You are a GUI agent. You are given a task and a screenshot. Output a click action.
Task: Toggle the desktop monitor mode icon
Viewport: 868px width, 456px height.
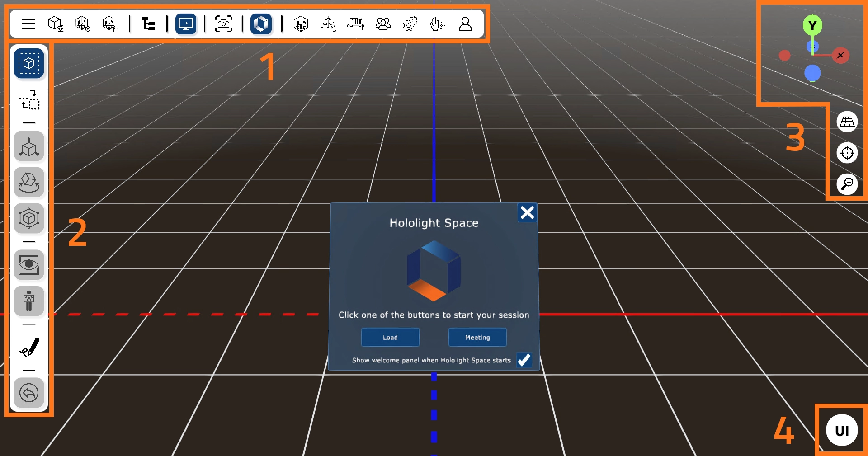(x=186, y=24)
